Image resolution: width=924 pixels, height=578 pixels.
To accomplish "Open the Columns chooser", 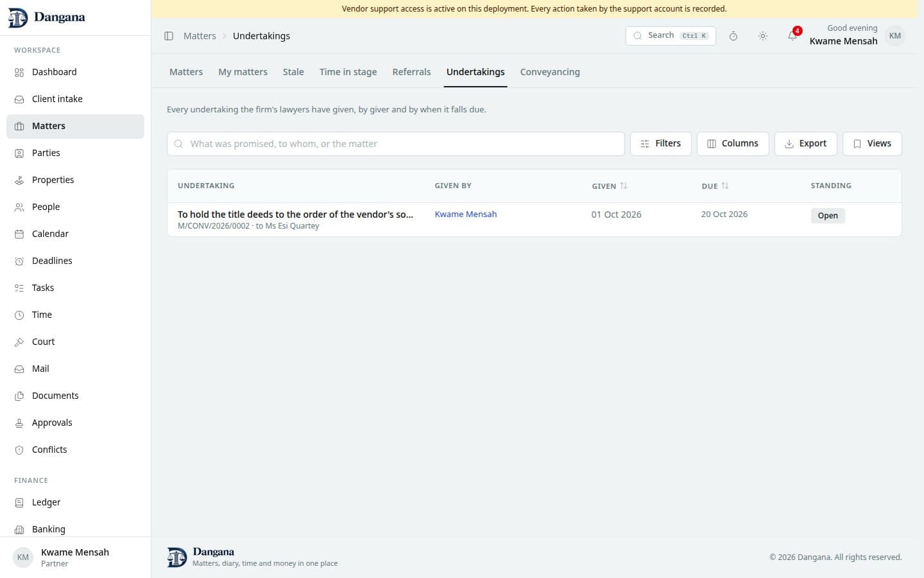I will 733,144.
